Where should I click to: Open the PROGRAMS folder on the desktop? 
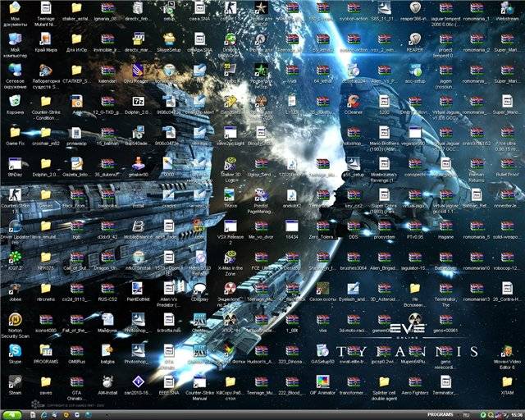point(46,350)
